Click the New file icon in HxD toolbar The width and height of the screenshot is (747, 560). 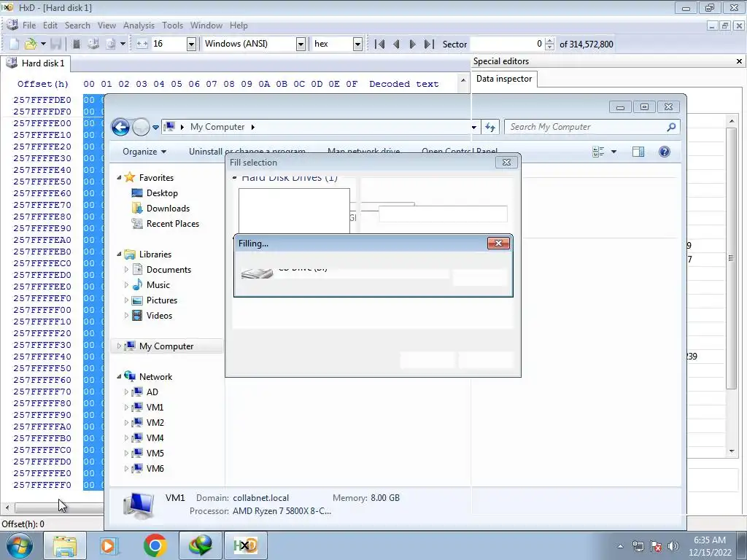pos(14,44)
